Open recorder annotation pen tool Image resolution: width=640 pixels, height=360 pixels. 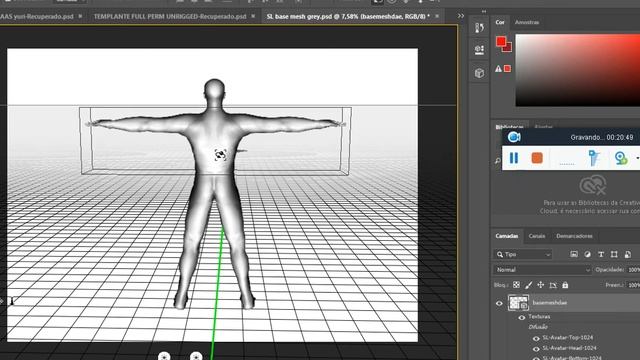[x=594, y=158]
